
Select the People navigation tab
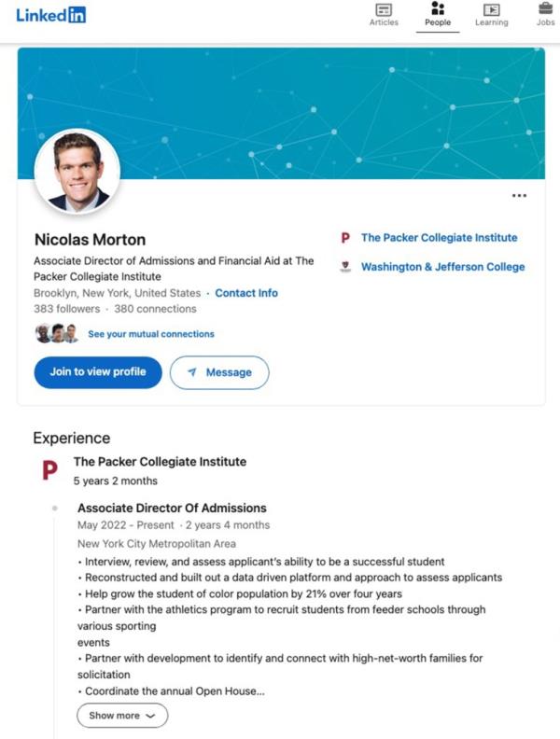pyautogui.click(x=438, y=15)
